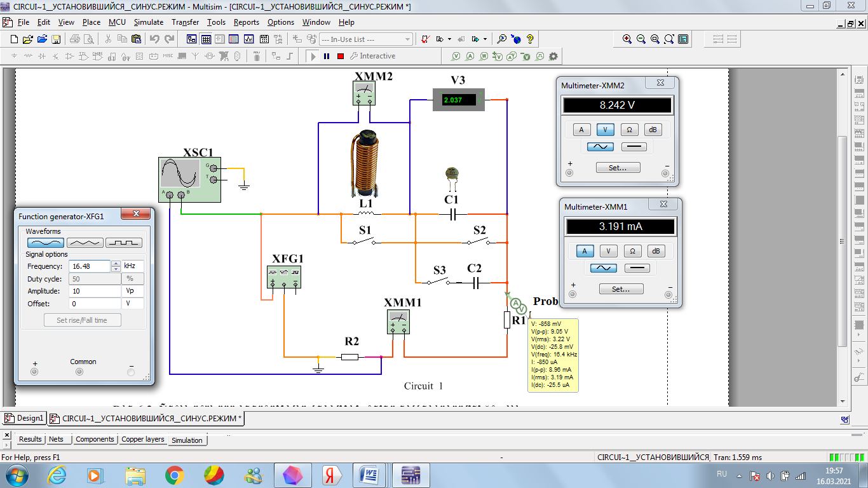The image size is (868, 488).
Task: Open the Vp amplitude unit dropdown
Action: point(133,291)
